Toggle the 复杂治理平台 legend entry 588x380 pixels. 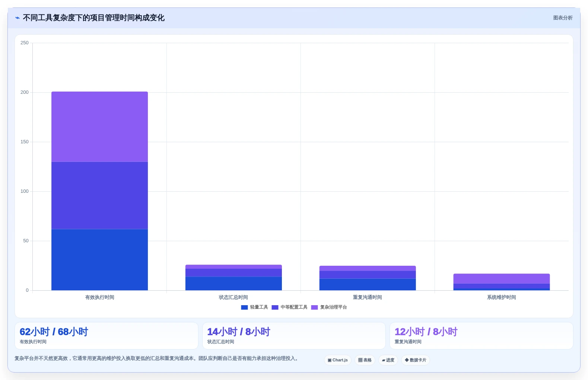[329, 307]
